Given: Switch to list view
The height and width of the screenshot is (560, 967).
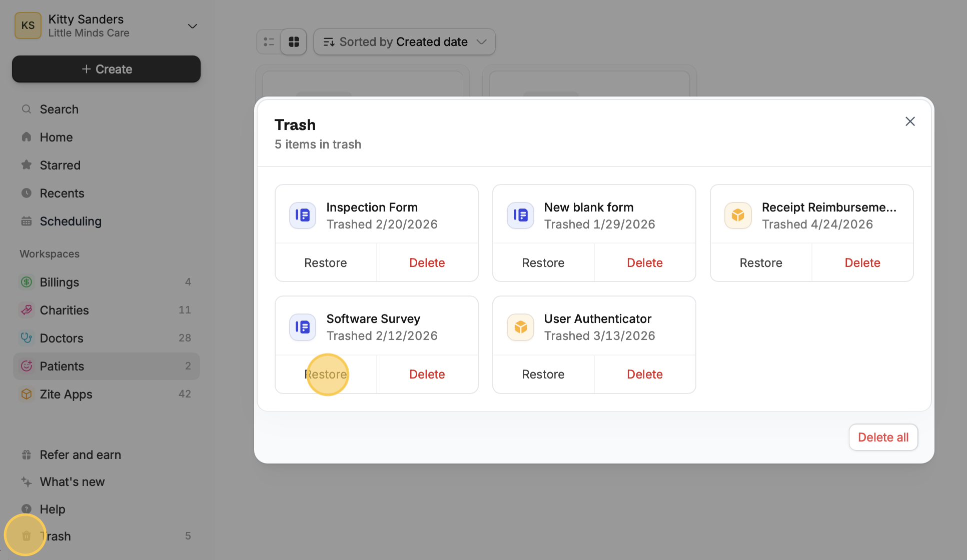Looking at the screenshot, I should click(x=269, y=42).
